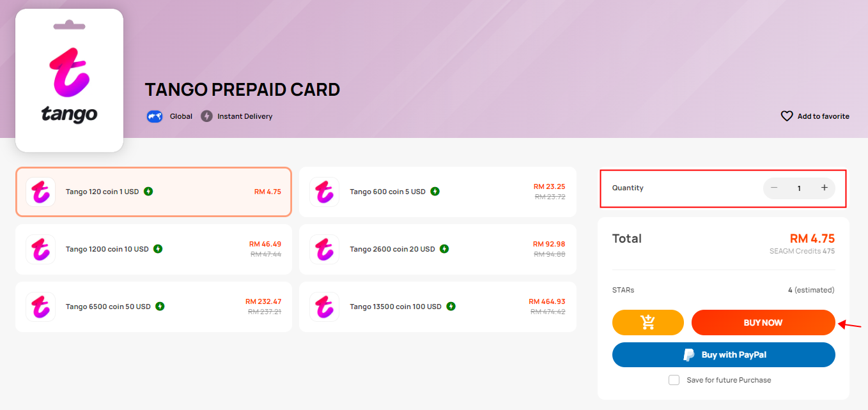
Task: Click PayPal logo in Buy with PayPal
Action: point(689,355)
